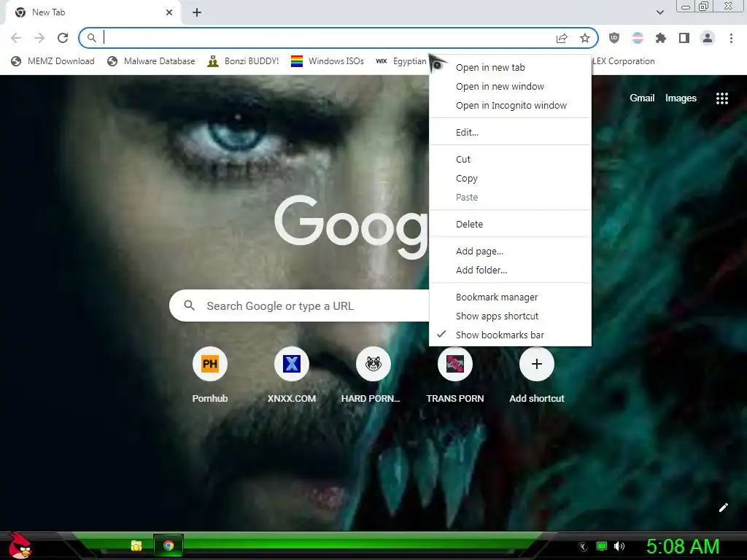Open the uBlock Origin shield extension
Screen dimensions: 747x560
614,38
